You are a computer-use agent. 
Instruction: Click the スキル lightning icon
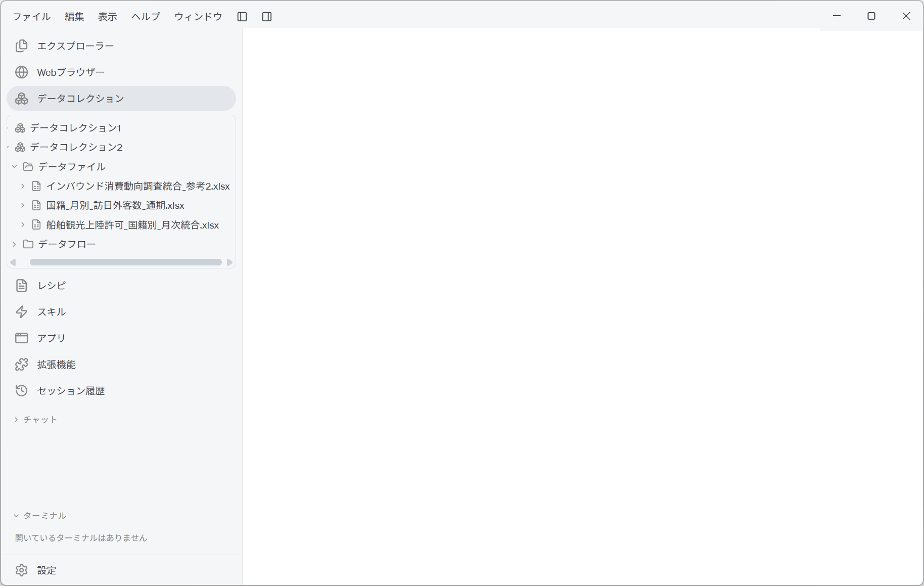(x=21, y=312)
